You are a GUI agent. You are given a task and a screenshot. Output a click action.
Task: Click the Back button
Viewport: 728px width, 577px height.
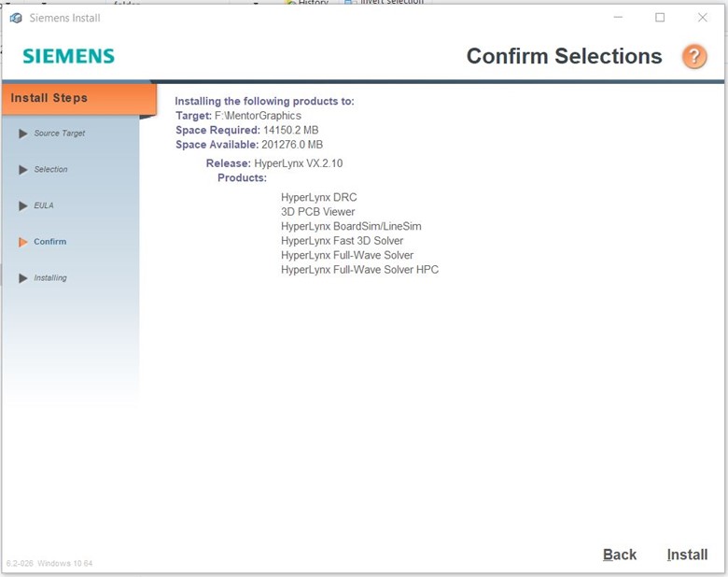pyautogui.click(x=620, y=555)
